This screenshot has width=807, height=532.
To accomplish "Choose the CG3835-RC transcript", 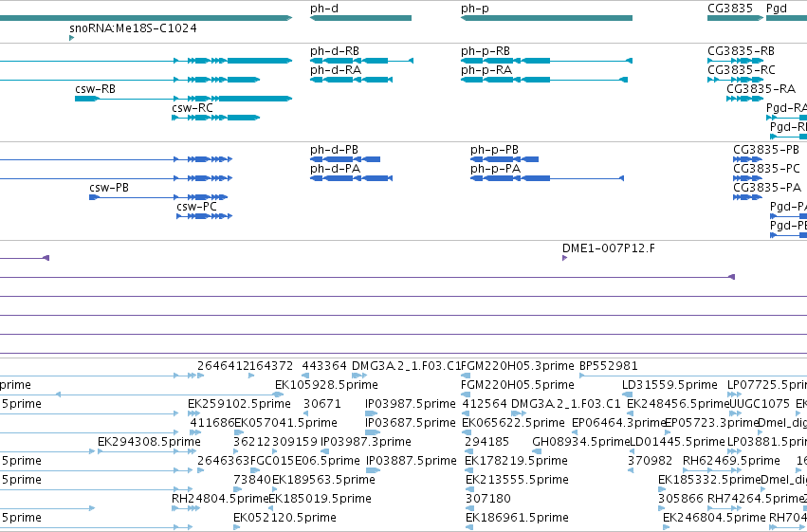I will pyautogui.click(x=742, y=70).
